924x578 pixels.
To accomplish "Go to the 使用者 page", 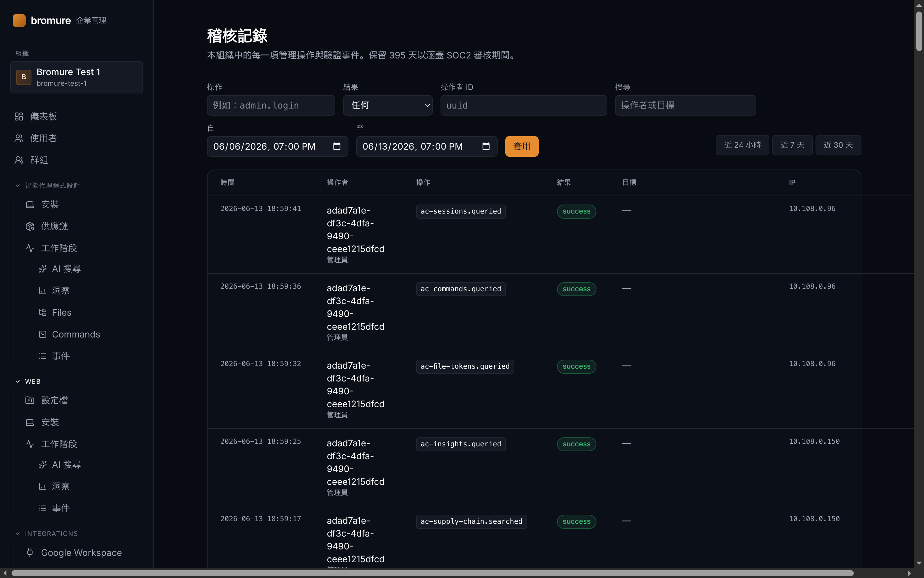I will coord(44,138).
